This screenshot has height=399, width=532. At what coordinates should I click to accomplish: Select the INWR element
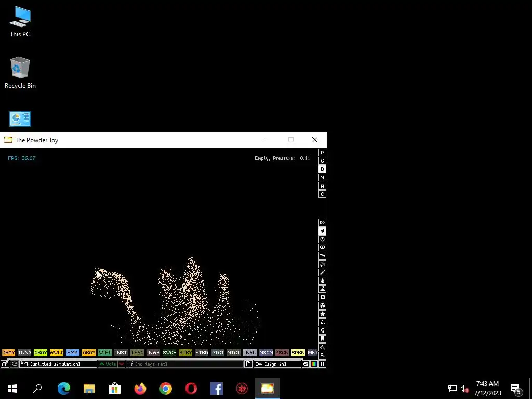(x=153, y=353)
